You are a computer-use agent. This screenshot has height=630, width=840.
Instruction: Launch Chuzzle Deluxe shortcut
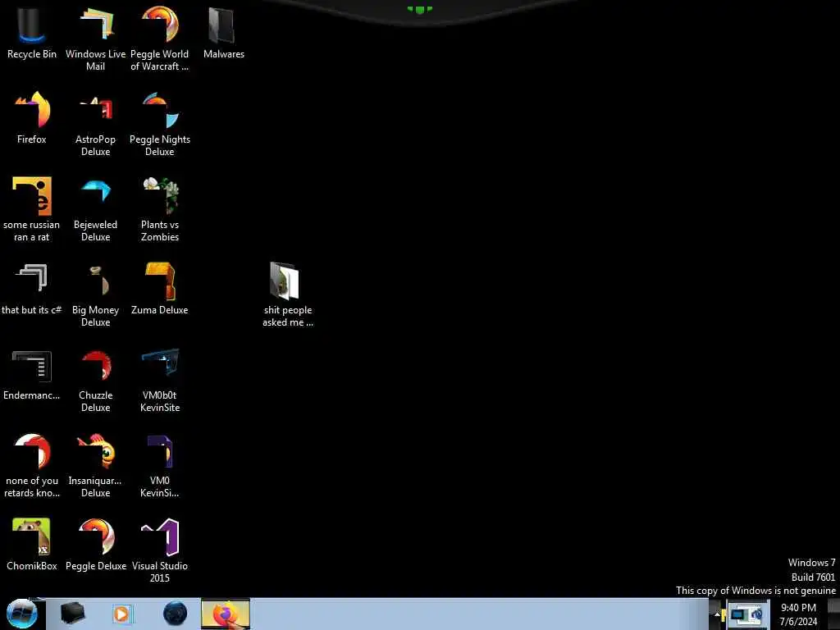(95, 381)
